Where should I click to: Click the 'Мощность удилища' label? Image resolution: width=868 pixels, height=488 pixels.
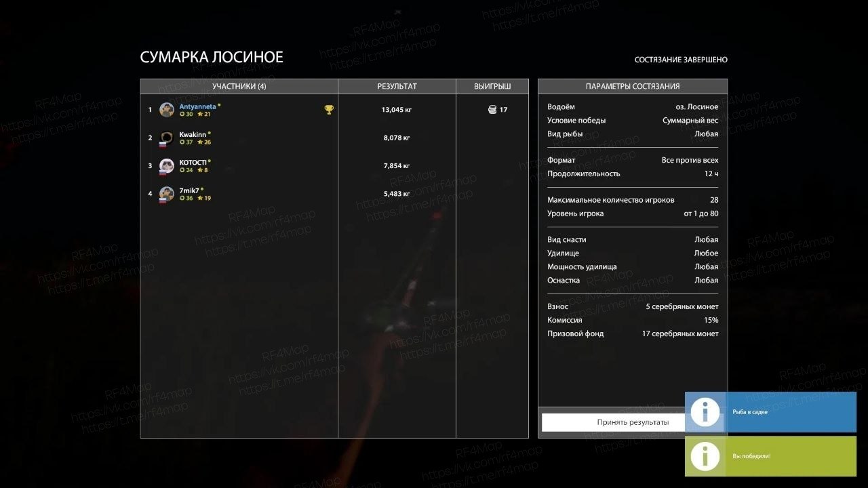(x=582, y=267)
